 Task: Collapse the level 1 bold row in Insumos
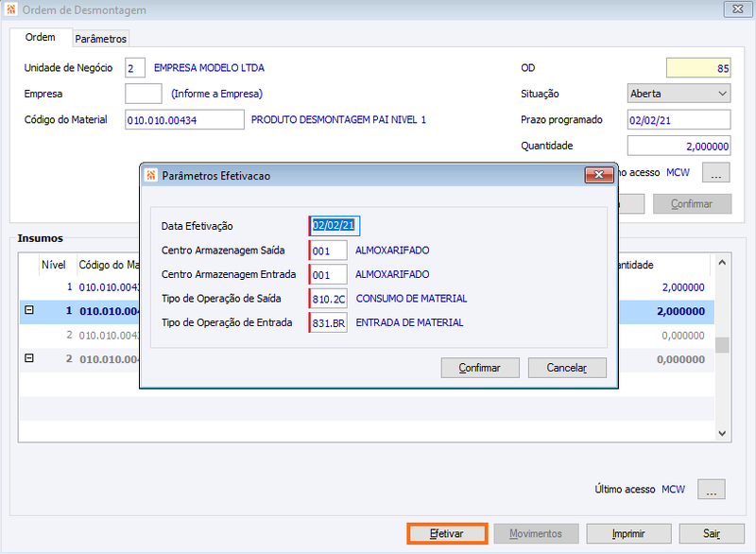(29, 310)
